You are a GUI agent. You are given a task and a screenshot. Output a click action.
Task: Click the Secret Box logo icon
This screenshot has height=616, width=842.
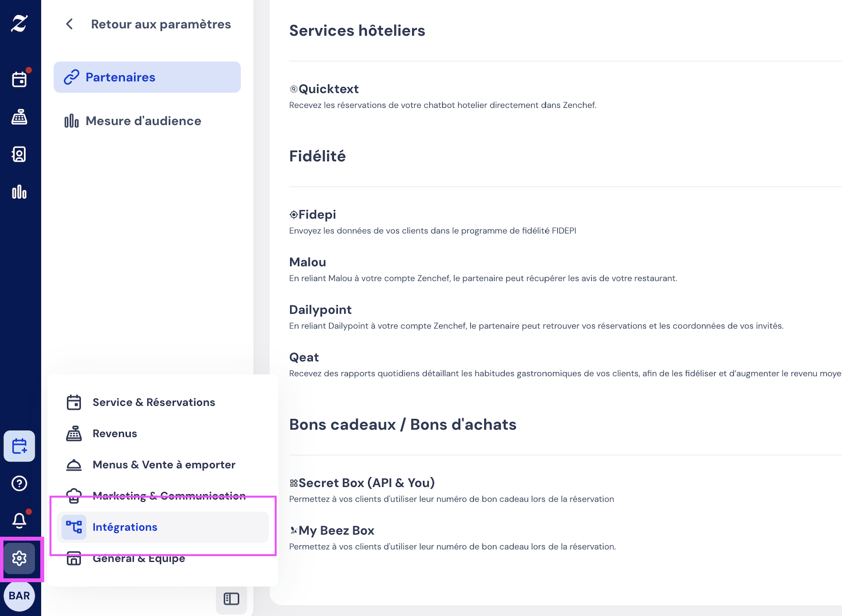click(294, 483)
